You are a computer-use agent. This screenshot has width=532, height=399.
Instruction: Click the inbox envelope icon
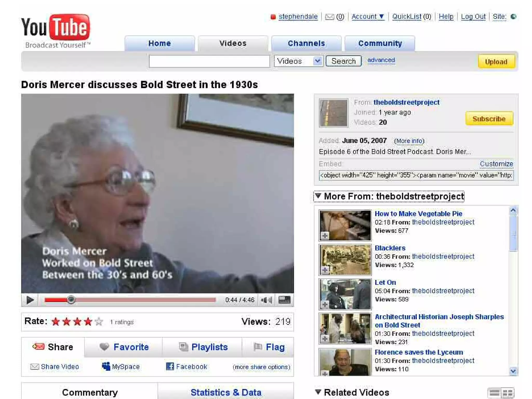329,17
